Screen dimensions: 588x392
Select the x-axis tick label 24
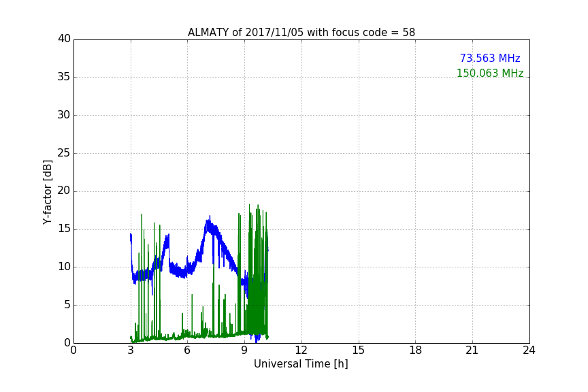click(x=529, y=350)
